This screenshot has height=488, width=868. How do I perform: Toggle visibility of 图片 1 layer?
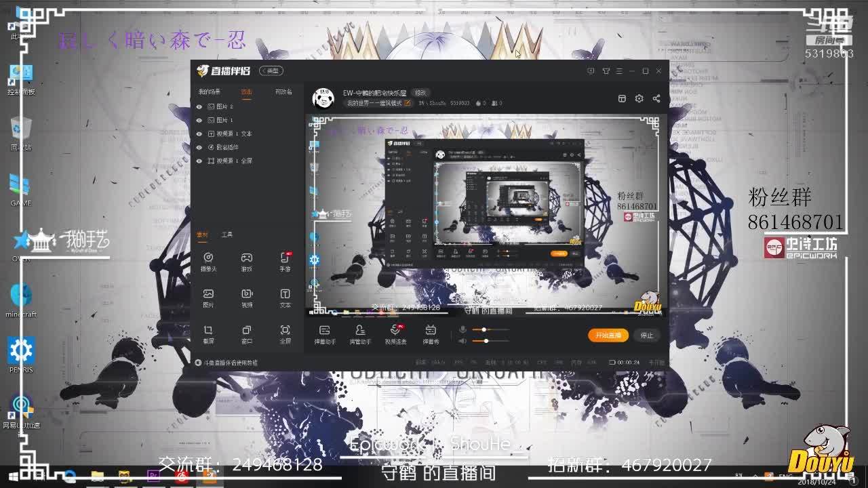coord(199,120)
